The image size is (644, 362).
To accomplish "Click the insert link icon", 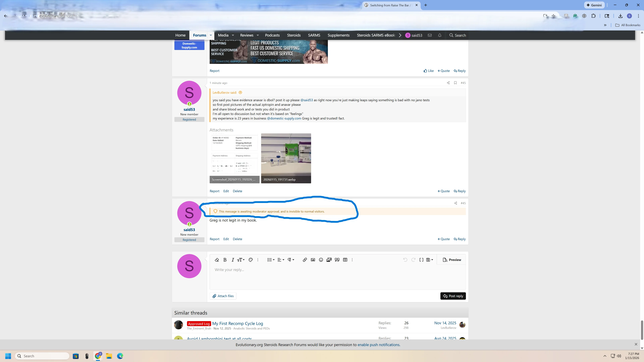I will pyautogui.click(x=305, y=260).
